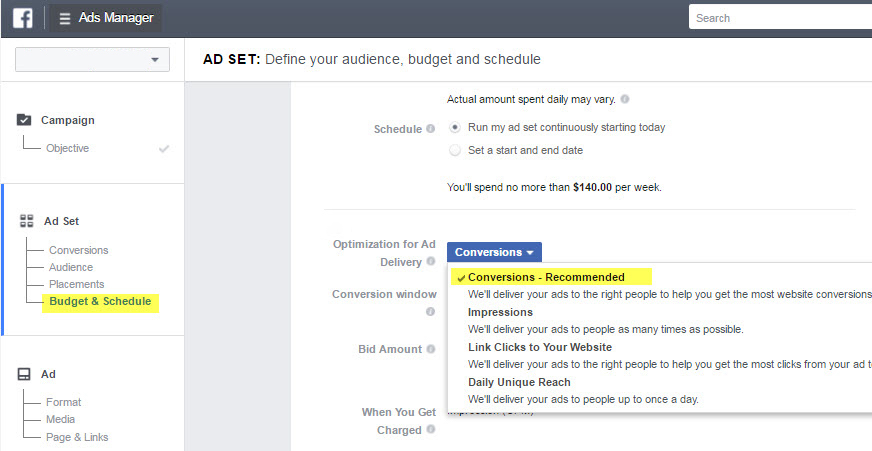The image size is (872, 451).
Task: Choose 'Impressions' from optimization list
Action: pos(500,312)
